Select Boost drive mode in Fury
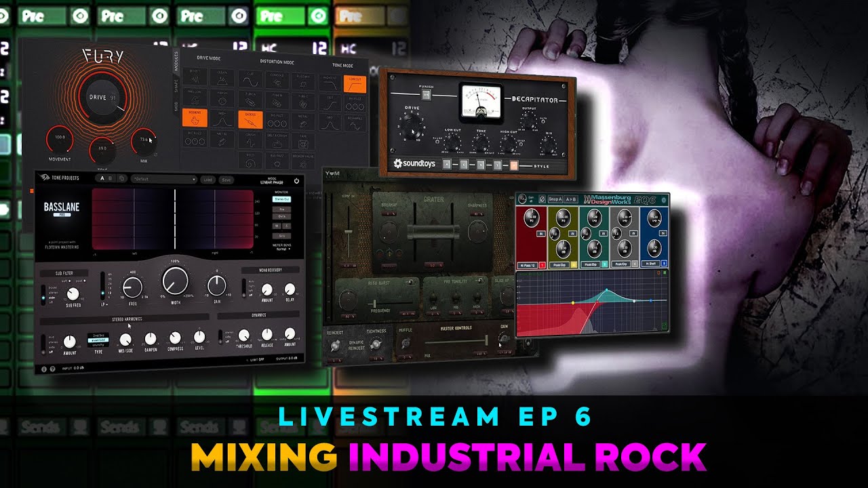The height and width of the screenshot is (488, 868). [x=195, y=77]
